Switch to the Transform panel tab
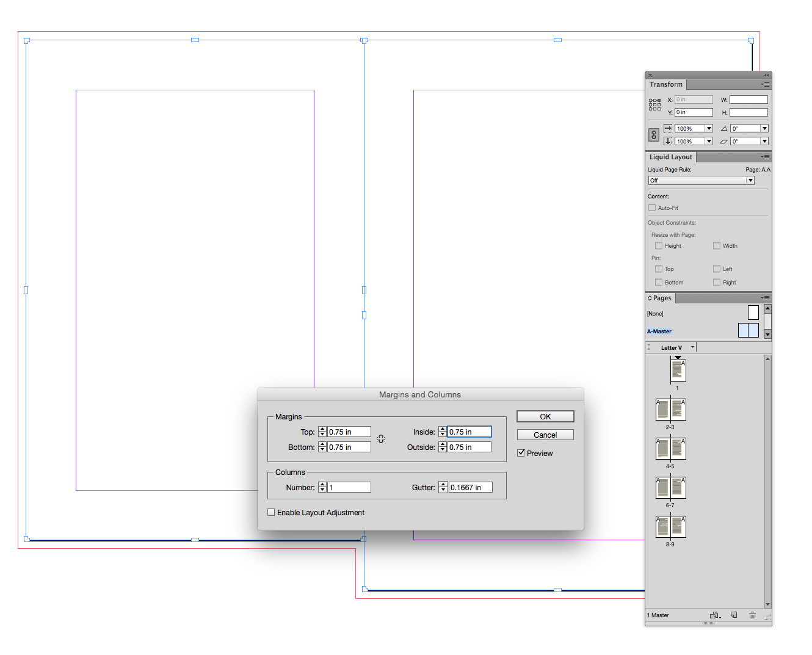 (x=666, y=84)
